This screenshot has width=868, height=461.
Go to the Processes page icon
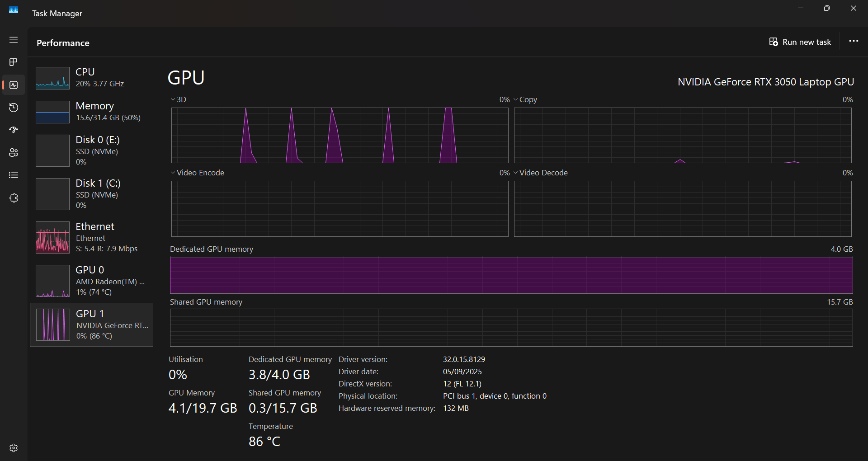[14, 62]
